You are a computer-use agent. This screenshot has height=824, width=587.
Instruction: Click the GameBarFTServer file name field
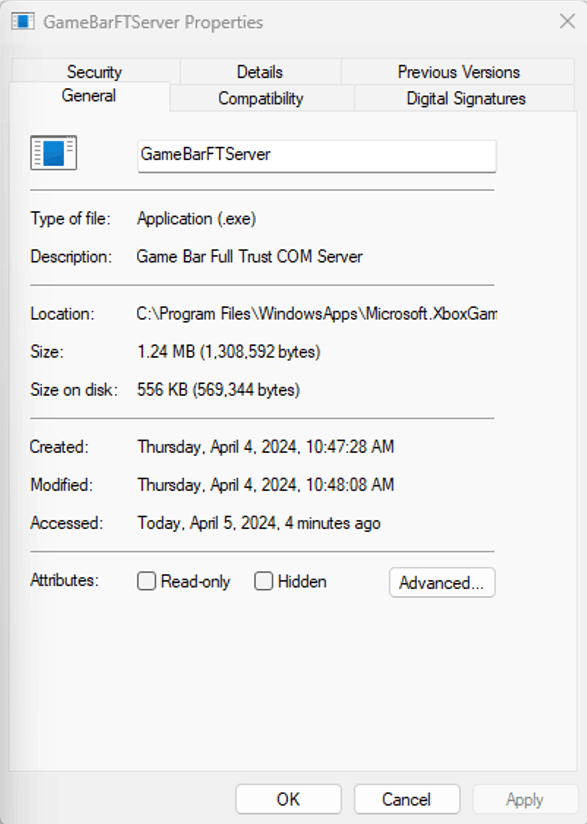click(317, 156)
